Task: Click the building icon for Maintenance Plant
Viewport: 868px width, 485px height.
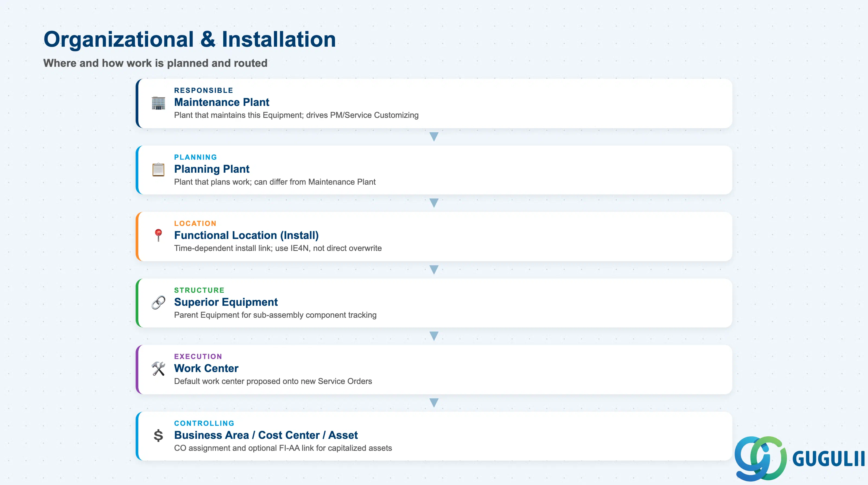Action: point(158,103)
